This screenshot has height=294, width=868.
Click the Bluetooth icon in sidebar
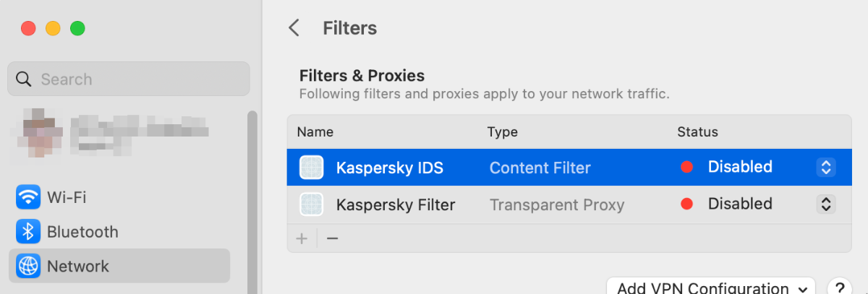(x=28, y=232)
